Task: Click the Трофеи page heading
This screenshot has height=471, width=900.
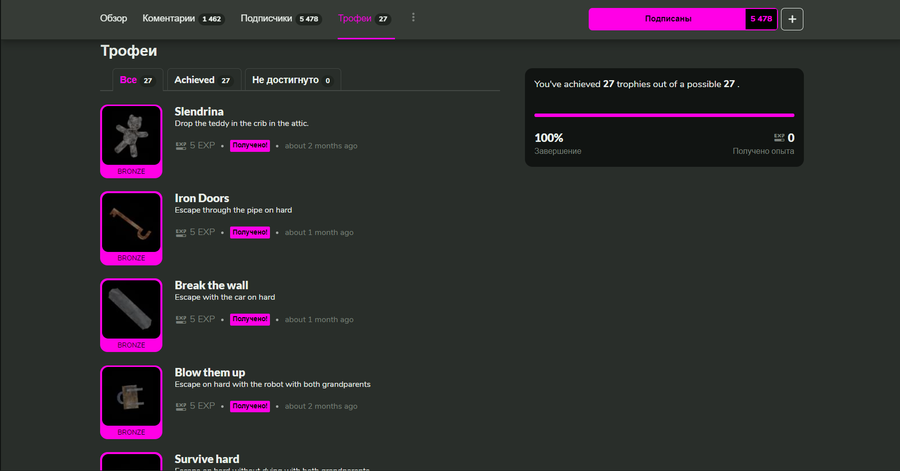Action: 129,50
